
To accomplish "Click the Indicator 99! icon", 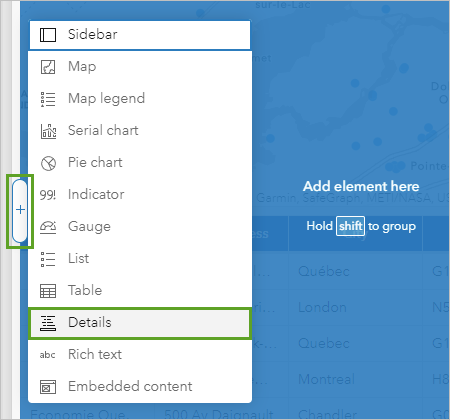I will [48, 195].
